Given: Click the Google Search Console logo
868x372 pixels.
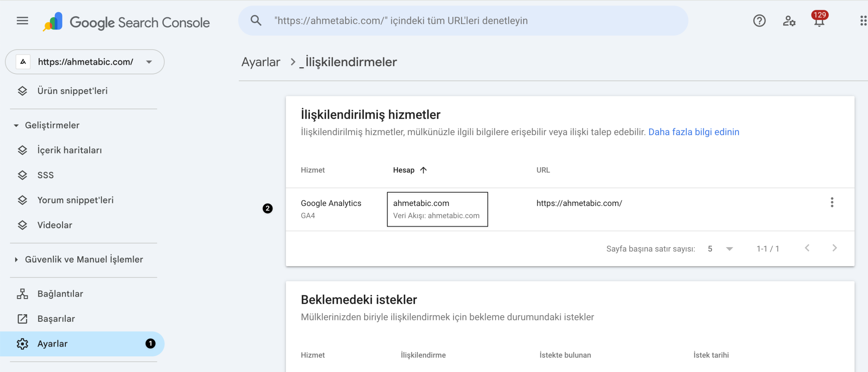Looking at the screenshot, I should [x=126, y=22].
